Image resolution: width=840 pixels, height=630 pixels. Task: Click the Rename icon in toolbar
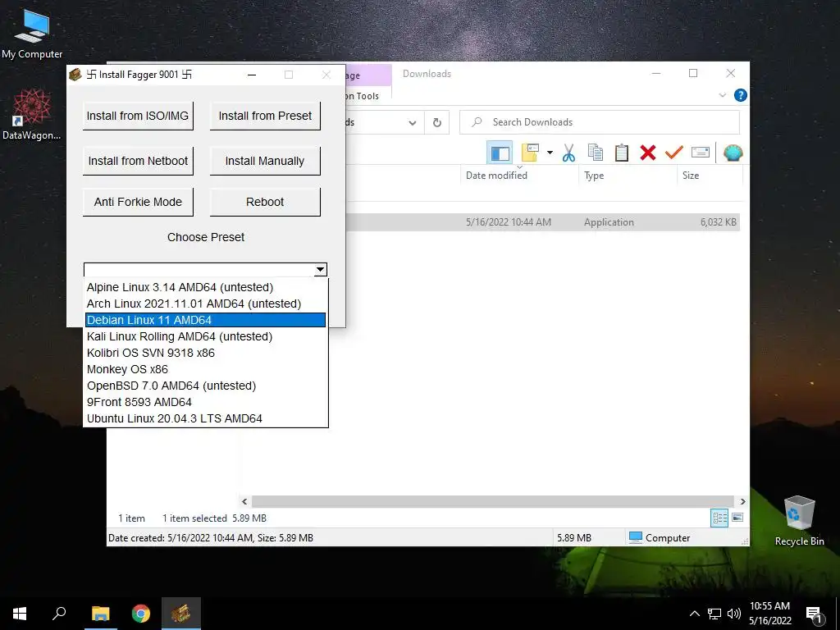(x=701, y=153)
